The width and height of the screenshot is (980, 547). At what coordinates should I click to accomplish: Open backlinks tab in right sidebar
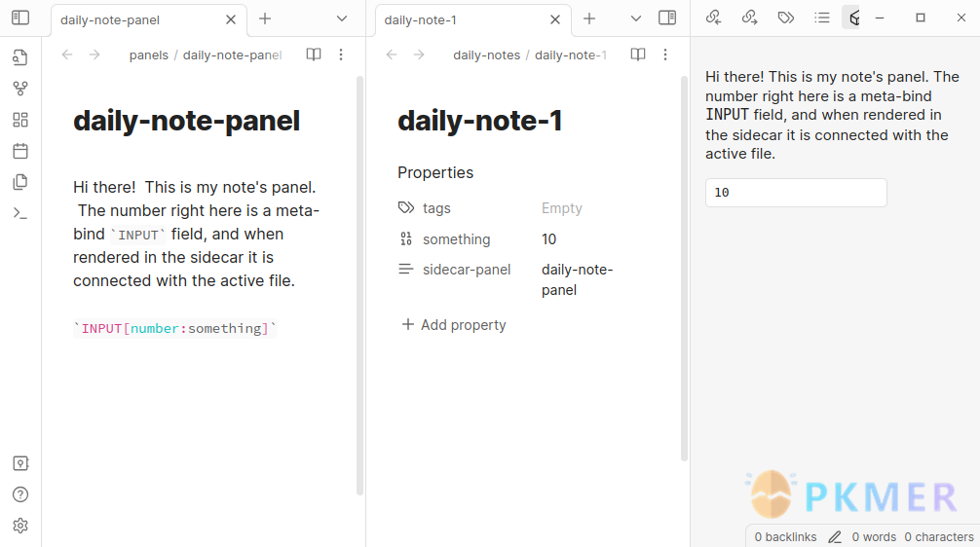713,18
